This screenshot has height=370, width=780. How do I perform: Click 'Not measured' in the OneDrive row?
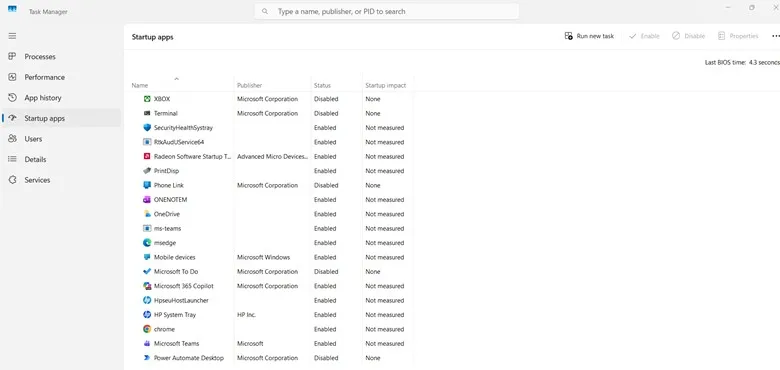[x=385, y=214]
